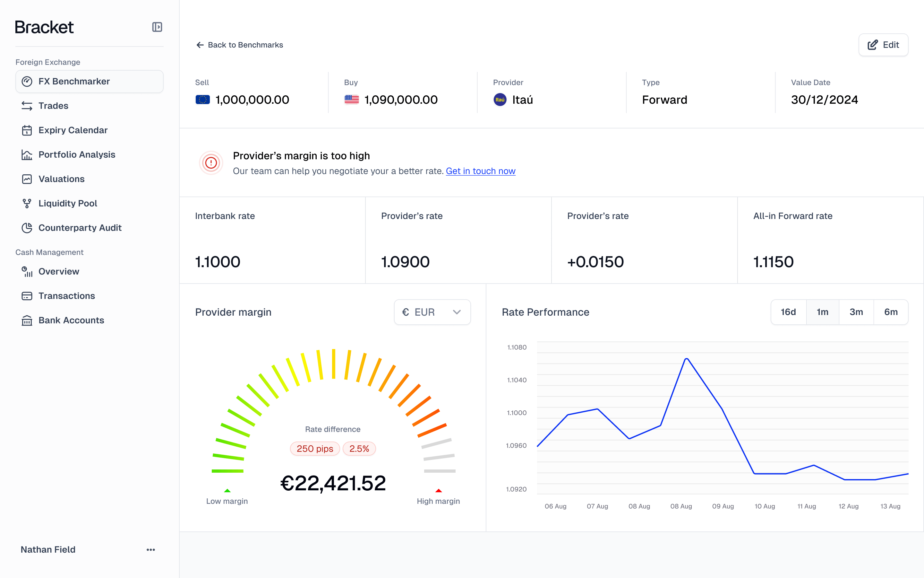Viewport: 924px width, 578px height.
Task: Click the Bank Accounts building icon
Action: coord(27,320)
